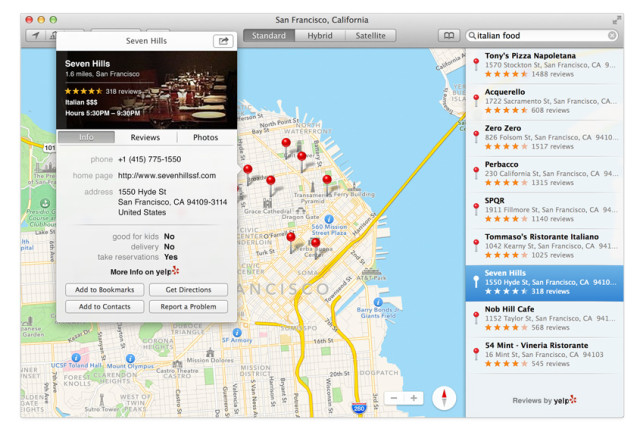Zoom out with the minus button
The width and height of the screenshot is (640, 429).
(394, 398)
